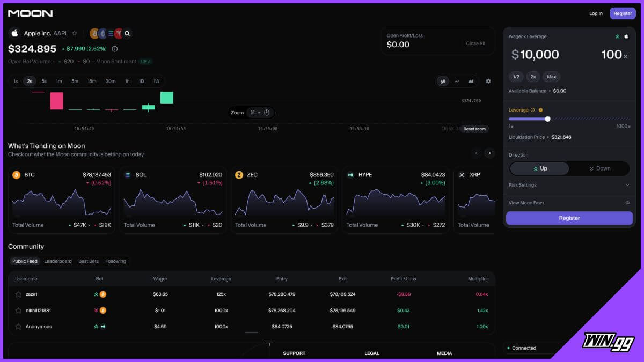
Task: Click the Apple icon in the wager panel header
Action: pos(626,36)
